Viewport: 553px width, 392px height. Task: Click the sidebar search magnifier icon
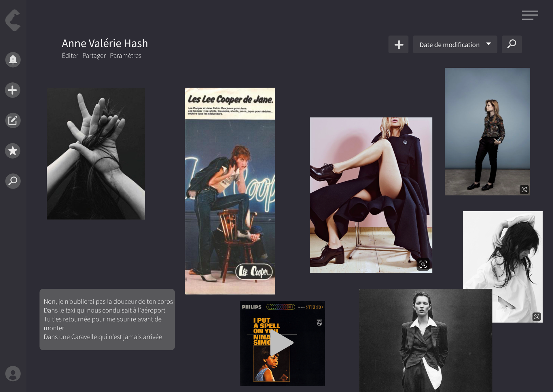click(x=13, y=181)
